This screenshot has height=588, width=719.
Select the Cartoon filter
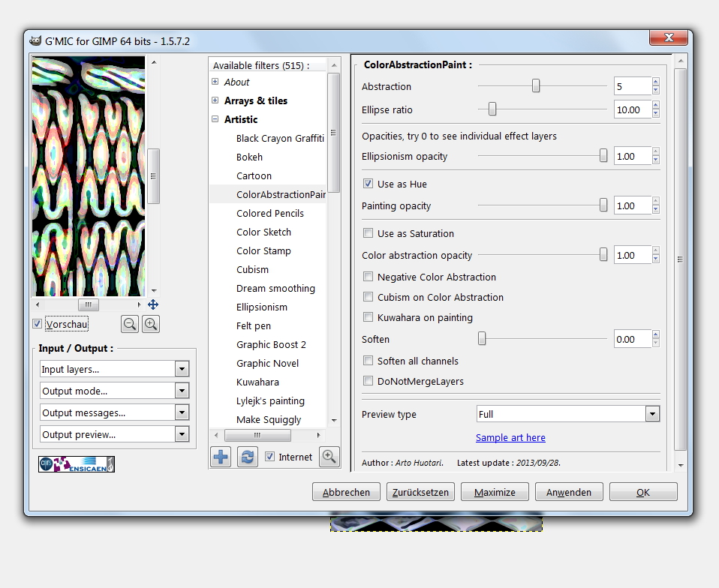tap(254, 176)
